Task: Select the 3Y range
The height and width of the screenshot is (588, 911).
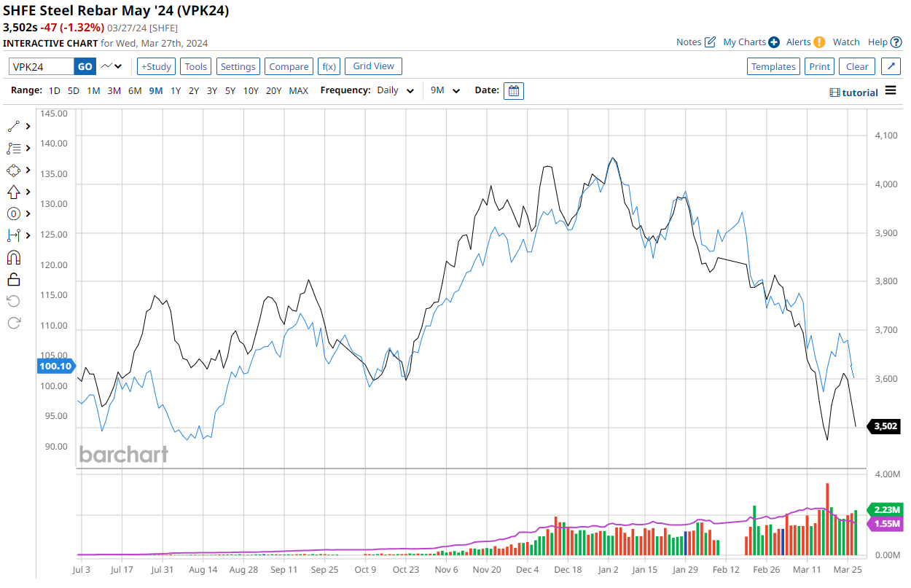Action: (x=212, y=91)
